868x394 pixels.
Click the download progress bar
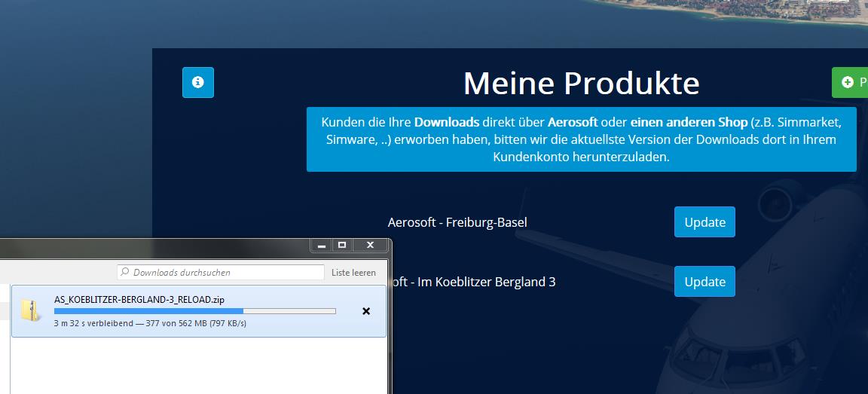pyautogui.click(x=195, y=311)
